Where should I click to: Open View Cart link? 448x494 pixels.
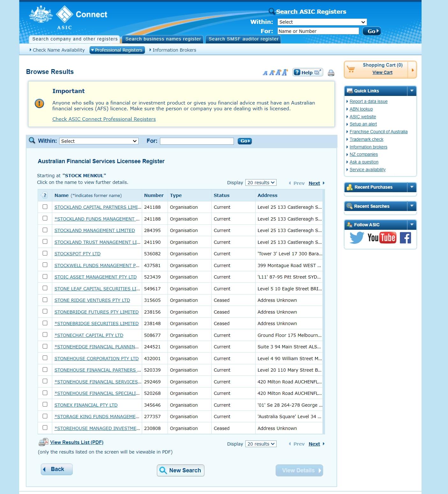pos(382,73)
